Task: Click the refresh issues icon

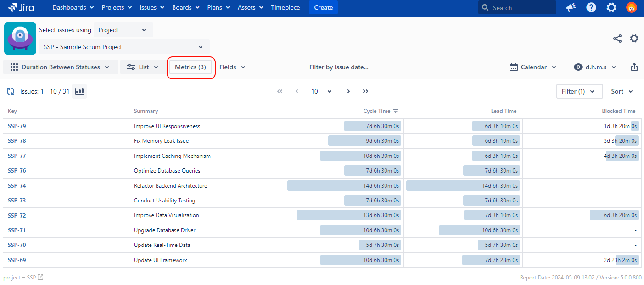Action: (10, 91)
